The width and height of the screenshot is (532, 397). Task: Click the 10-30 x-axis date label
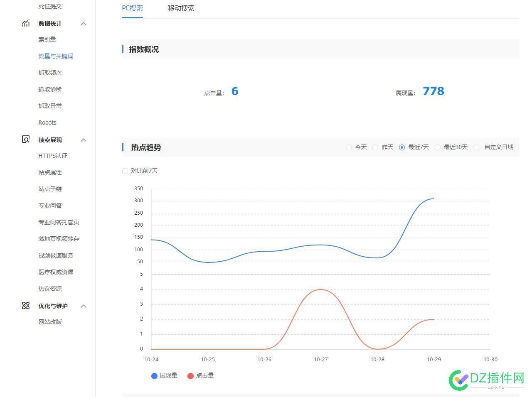pyautogui.click(x=490, y=359)
